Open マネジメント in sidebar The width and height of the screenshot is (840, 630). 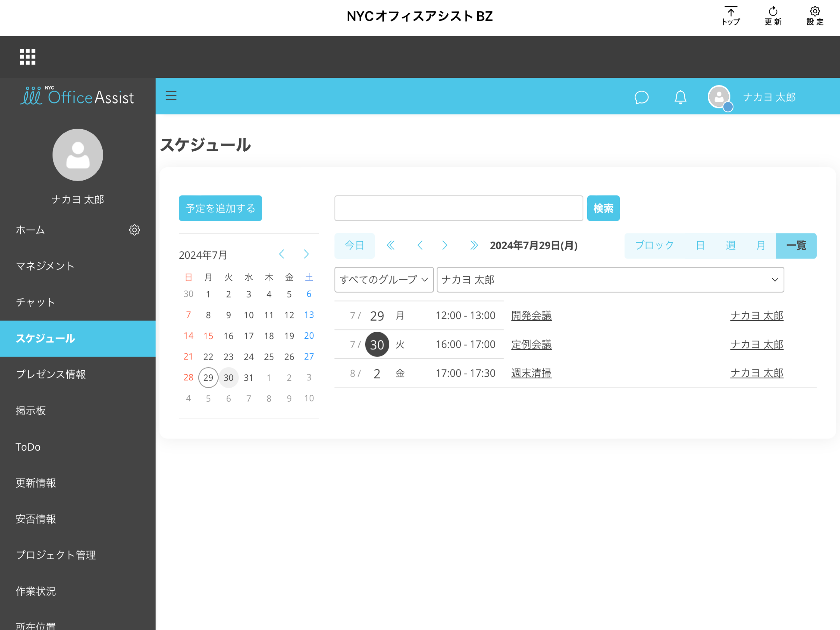click(45, 266)
